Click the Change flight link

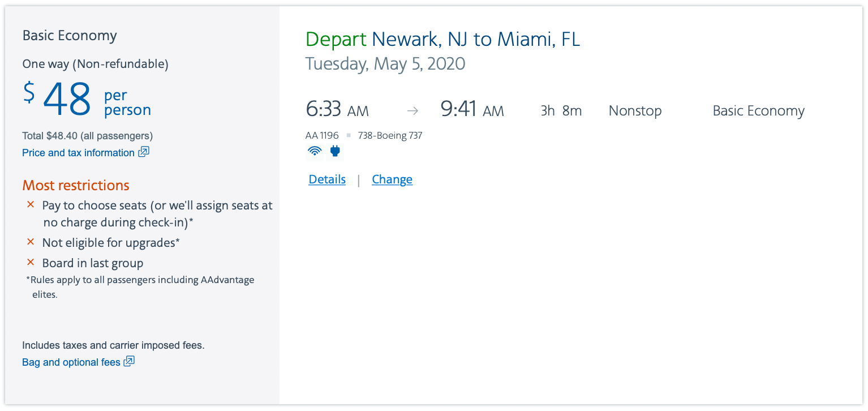point(392,179)
